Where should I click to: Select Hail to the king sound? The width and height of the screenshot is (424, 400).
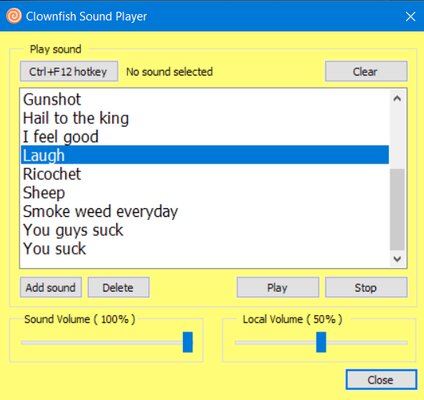[205, 118]
